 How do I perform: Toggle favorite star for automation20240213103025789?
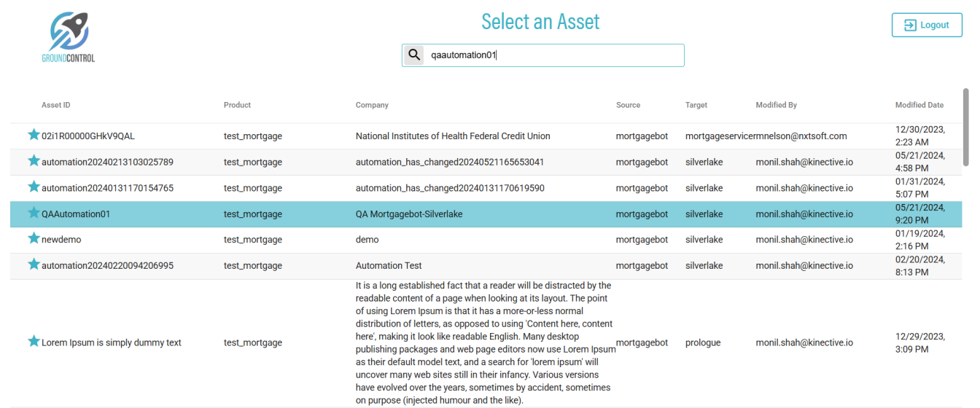coord(34,161)
